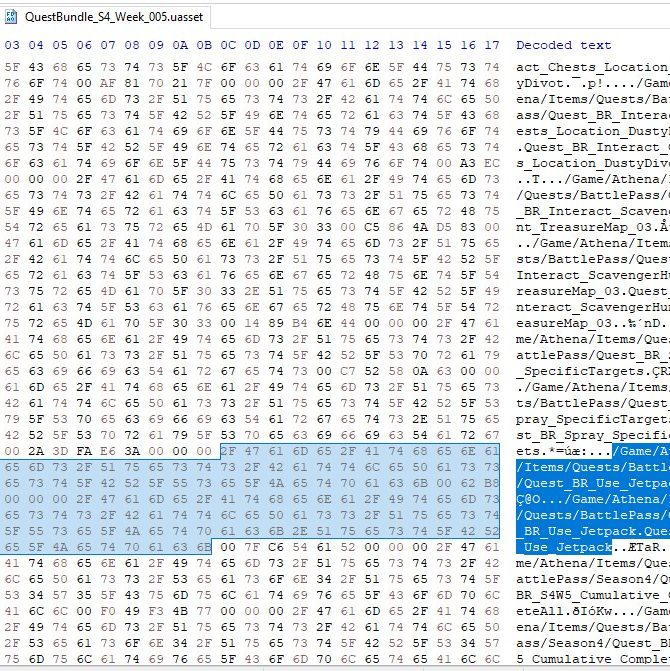Viewport: 670px width, 671px height.
Task: Click highlighted decoded text '/Quest_BR_Use_Jetpa'
Action: pos(593,483)
